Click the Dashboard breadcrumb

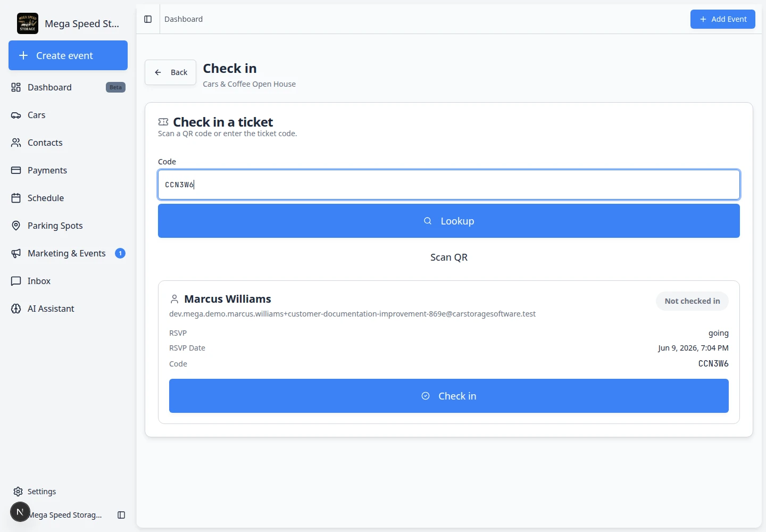[184, 19]
